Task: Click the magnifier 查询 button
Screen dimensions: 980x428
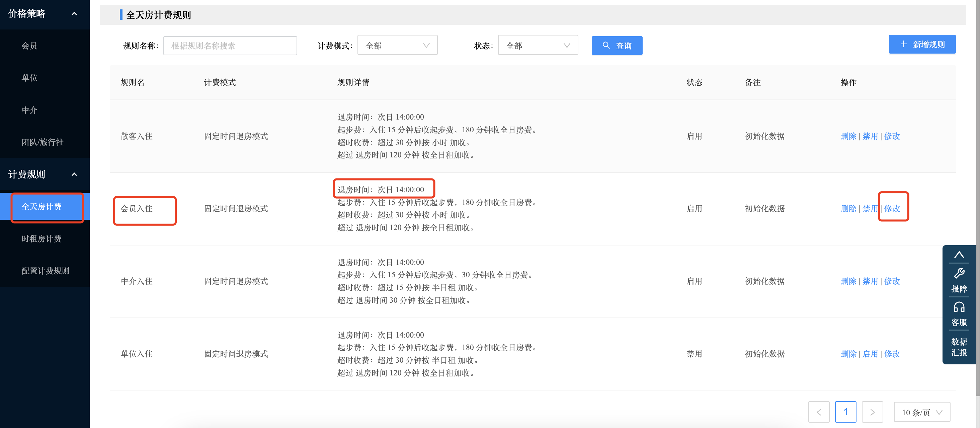Action: pos(617,46)
